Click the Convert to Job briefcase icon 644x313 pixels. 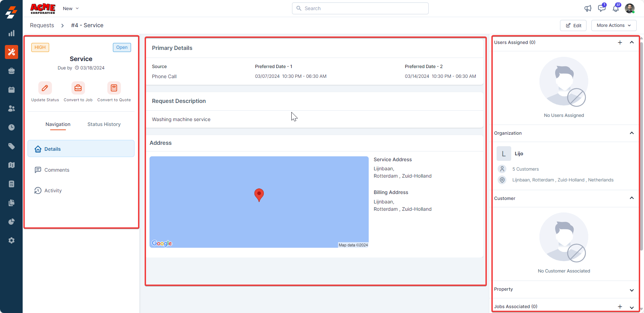78,88
